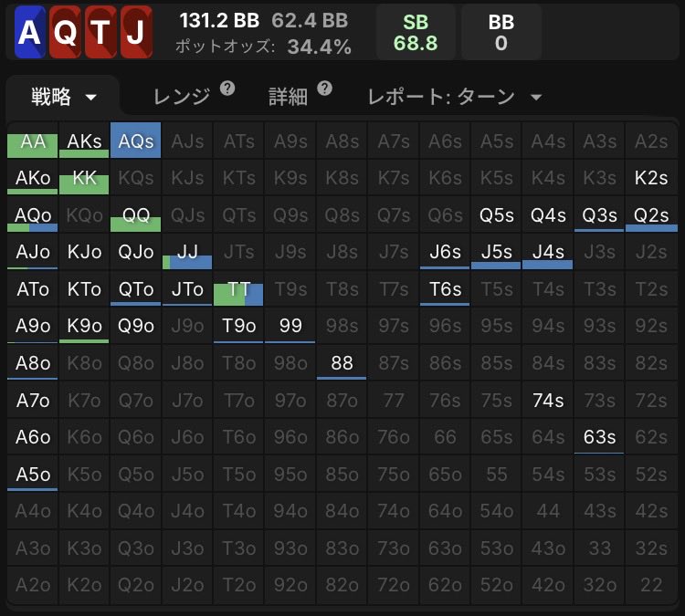Click the 62.4 BB stack value
This screenshot has height=616, width=685.
pyautogui.click(x=310, y=20)
